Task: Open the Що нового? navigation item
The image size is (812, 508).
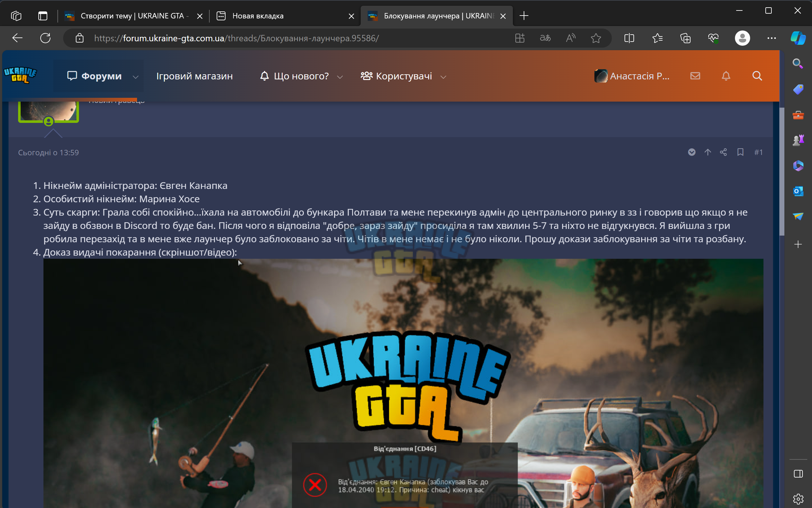Action: point(295,76)
